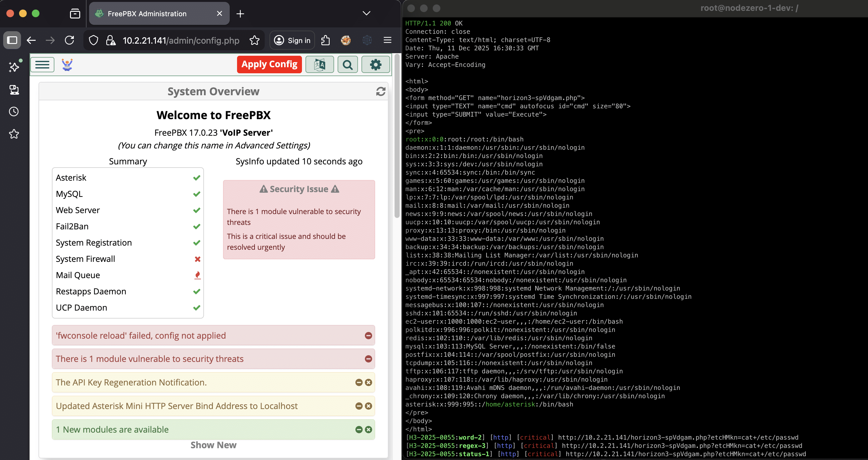868x460 pixels.
Task: Toggle the browser sidebar panel button
Action: (12, 40)
